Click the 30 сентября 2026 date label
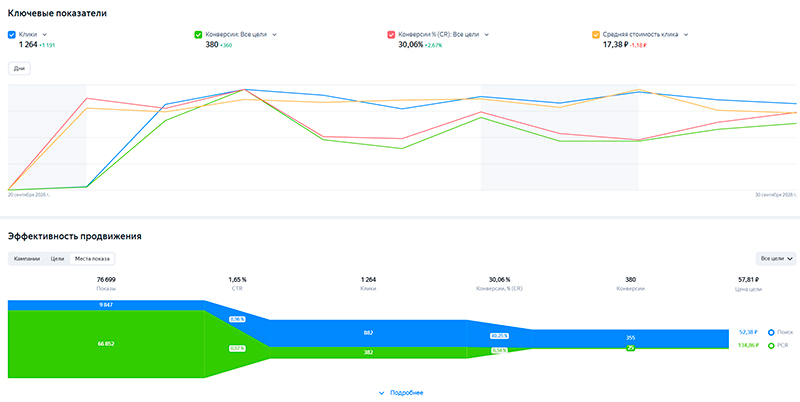800x402 pixels. pyautogui.click(x=776, y=195)
